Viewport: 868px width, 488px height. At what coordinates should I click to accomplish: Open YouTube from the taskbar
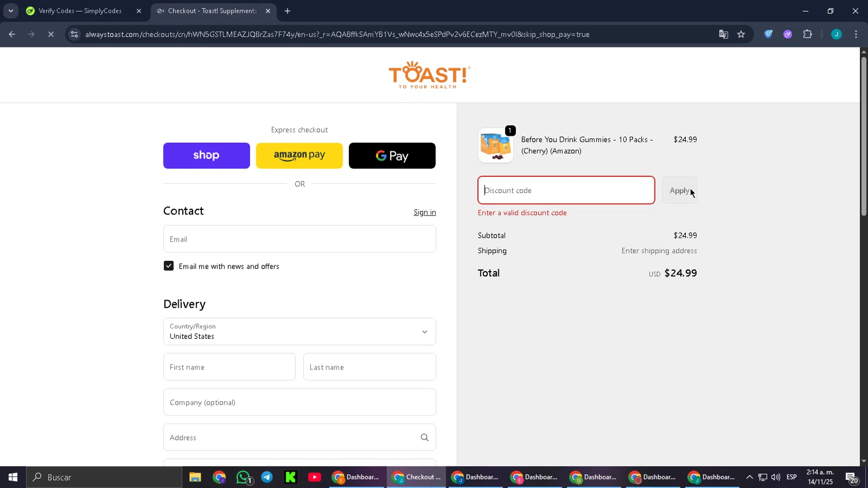point(315,477)
